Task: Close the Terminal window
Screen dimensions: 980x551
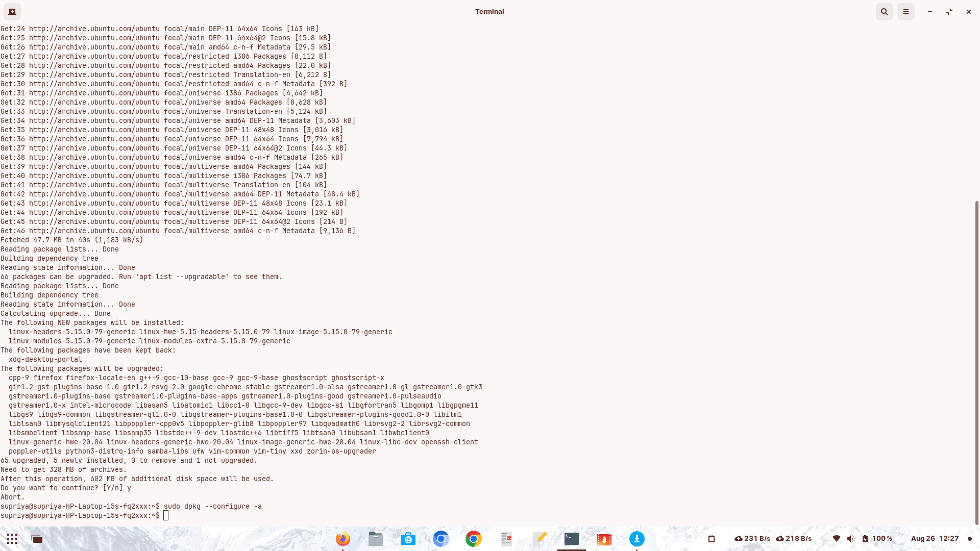Action: pyautogui.click(x=969, y=11)
